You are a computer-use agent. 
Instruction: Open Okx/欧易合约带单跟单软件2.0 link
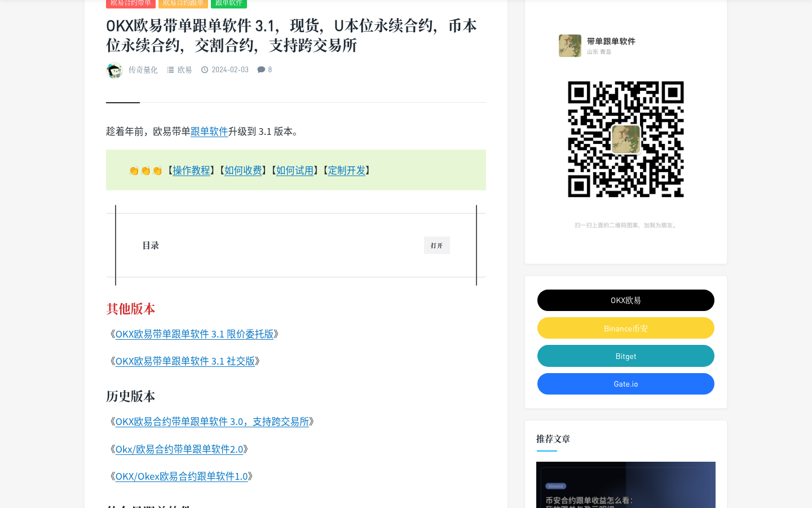click(179, 449)
